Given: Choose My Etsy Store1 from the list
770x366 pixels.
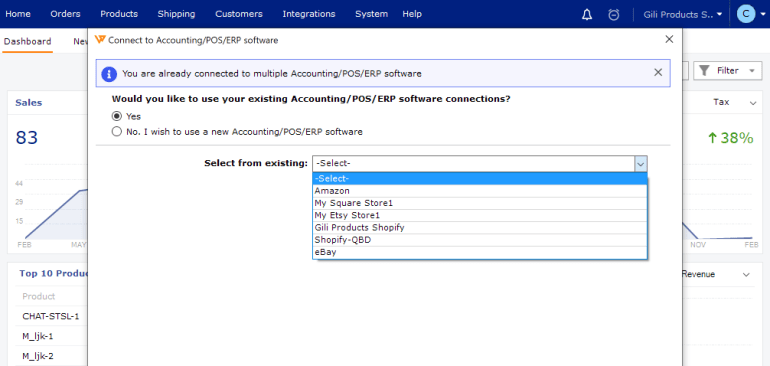Looking at the screenshot, I should [x=480, y=215].
